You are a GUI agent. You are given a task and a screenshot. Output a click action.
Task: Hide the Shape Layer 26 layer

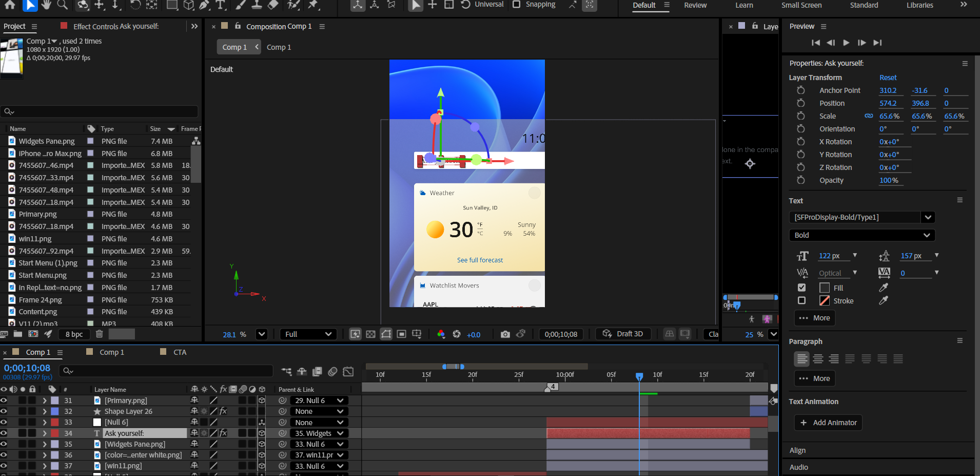(x=4, y=411)
